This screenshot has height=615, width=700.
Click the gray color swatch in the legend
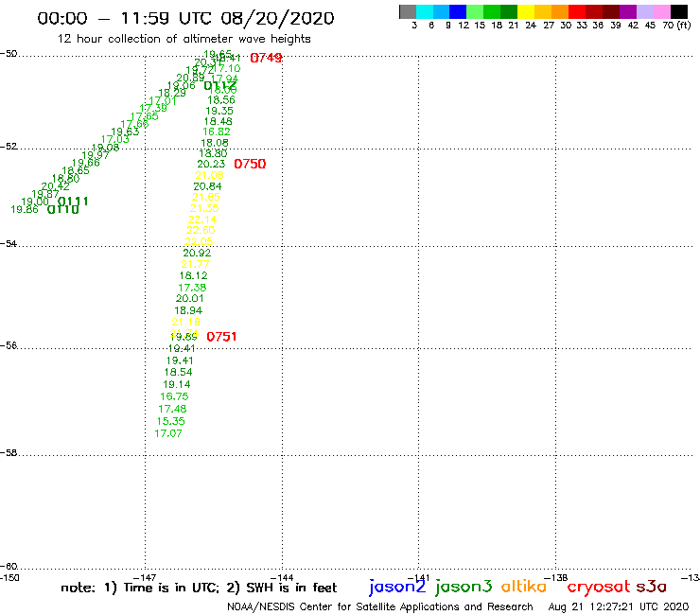tap(408, 11)
